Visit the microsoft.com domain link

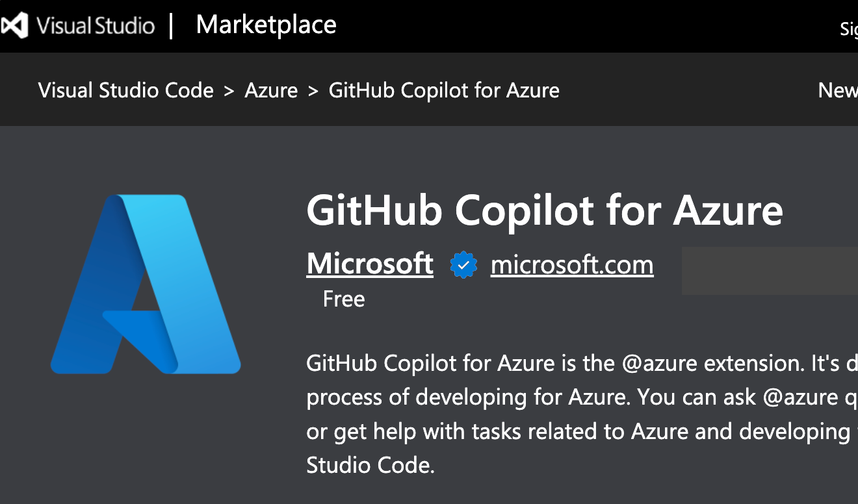(572, 264)
